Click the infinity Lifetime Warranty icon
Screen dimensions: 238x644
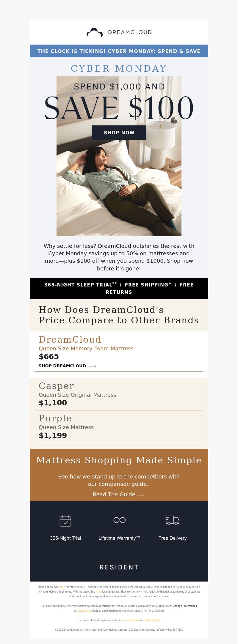[x=120, y=520]
